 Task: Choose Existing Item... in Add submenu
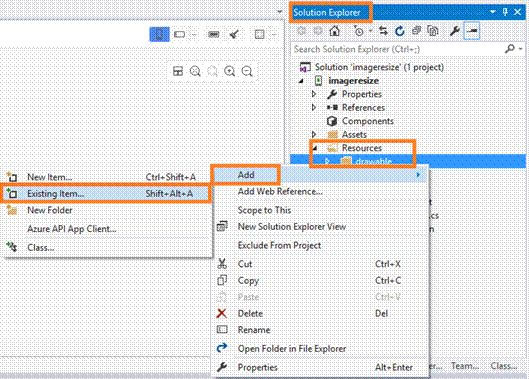tap(106, 193)
